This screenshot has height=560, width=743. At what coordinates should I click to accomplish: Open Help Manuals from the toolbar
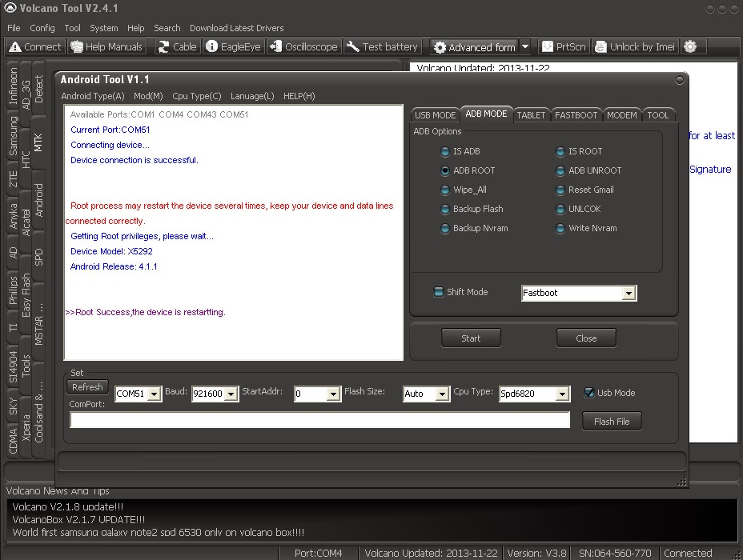[x=106, y=47]
